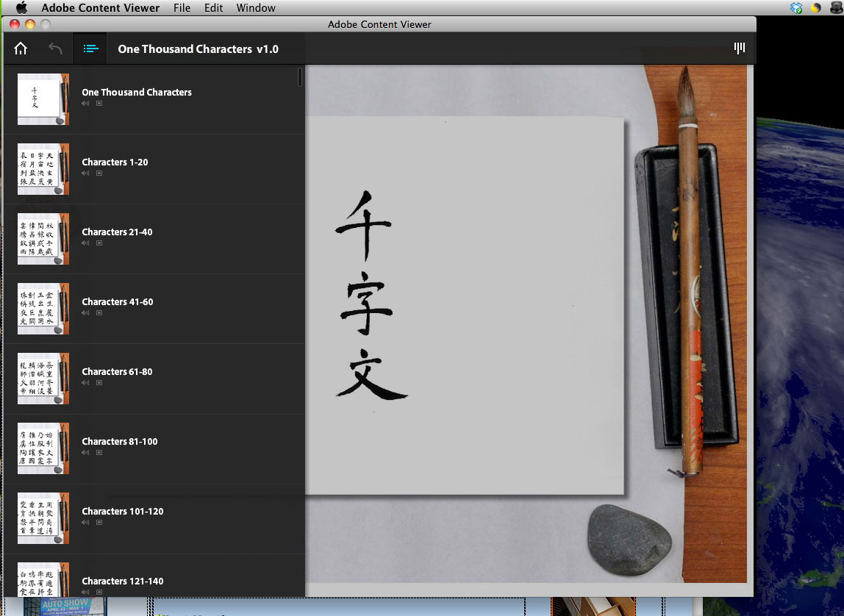Select the Characters 61-80 thumbnail
This screenshot has height=616, width=844.
tap(43, 379)
